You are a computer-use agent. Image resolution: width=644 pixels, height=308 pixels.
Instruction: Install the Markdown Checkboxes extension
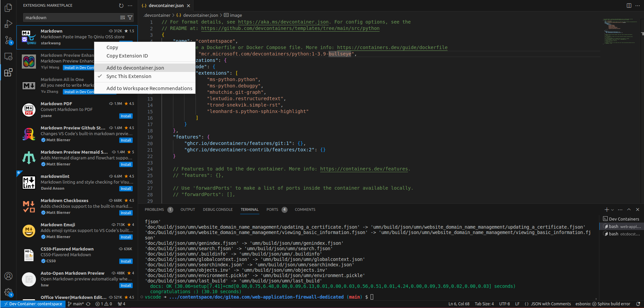126,213
